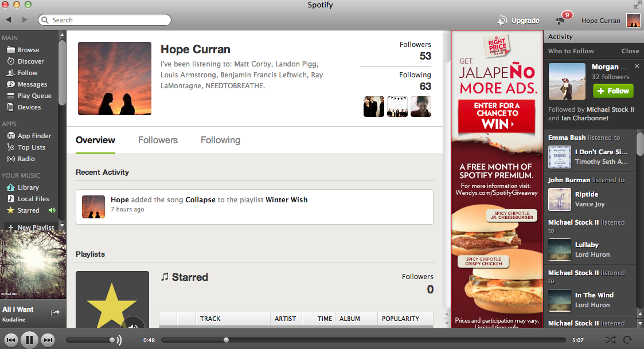Click the Search field
This screenshot has height=349, width=644.
point(105,19)
